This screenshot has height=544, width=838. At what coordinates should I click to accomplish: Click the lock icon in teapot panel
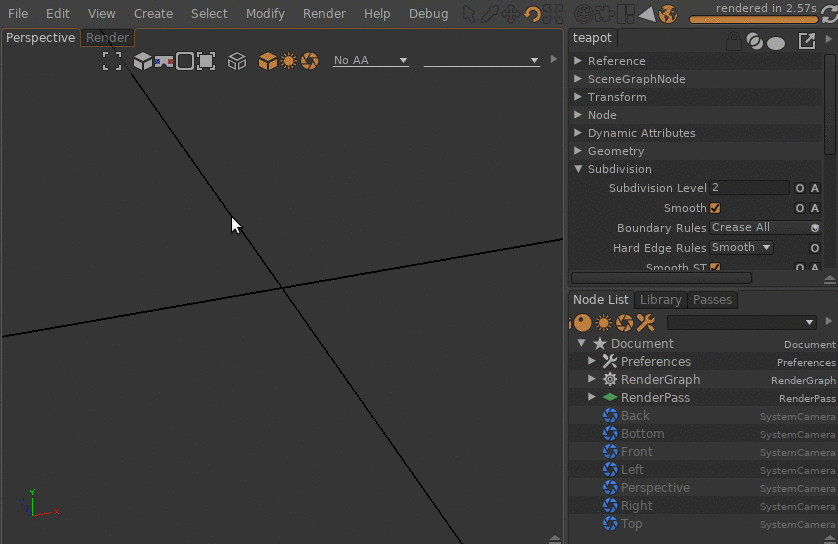[x=734, y=41]
